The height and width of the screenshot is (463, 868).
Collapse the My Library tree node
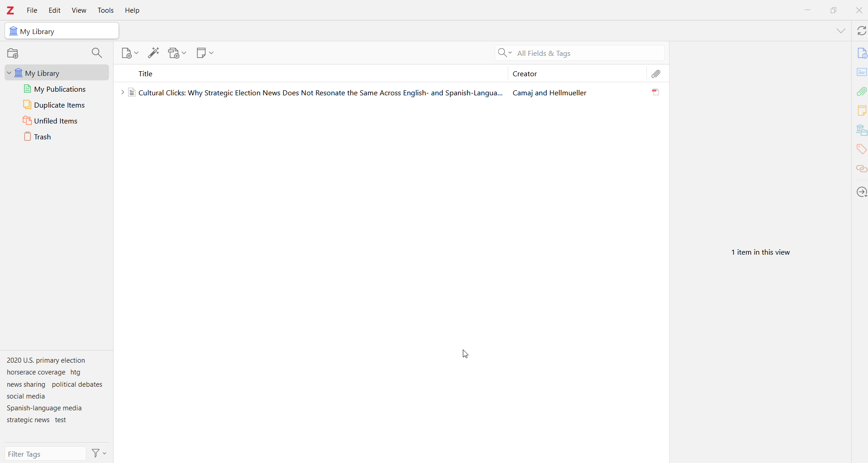click(9, 73)
